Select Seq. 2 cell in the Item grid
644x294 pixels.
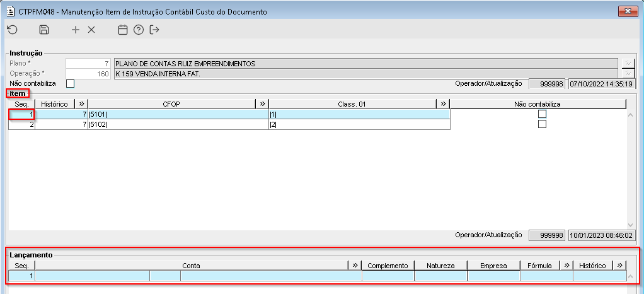pyautogui.click(x=22, y=124)
